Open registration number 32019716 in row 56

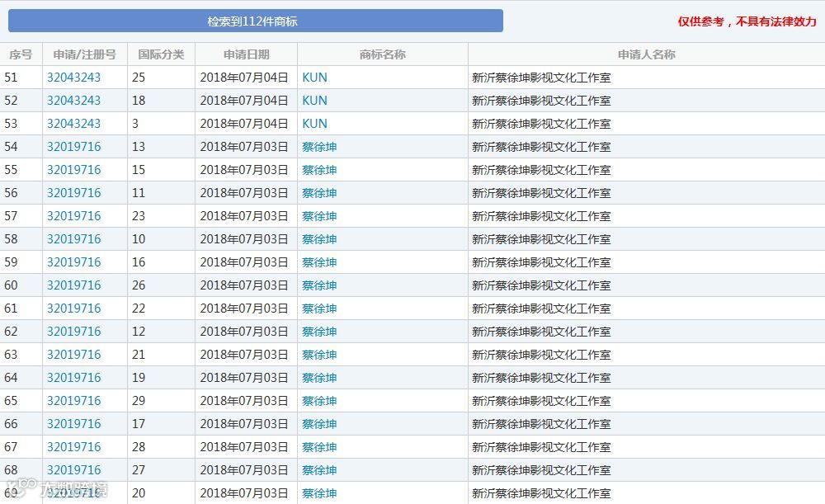click(73, 193)
